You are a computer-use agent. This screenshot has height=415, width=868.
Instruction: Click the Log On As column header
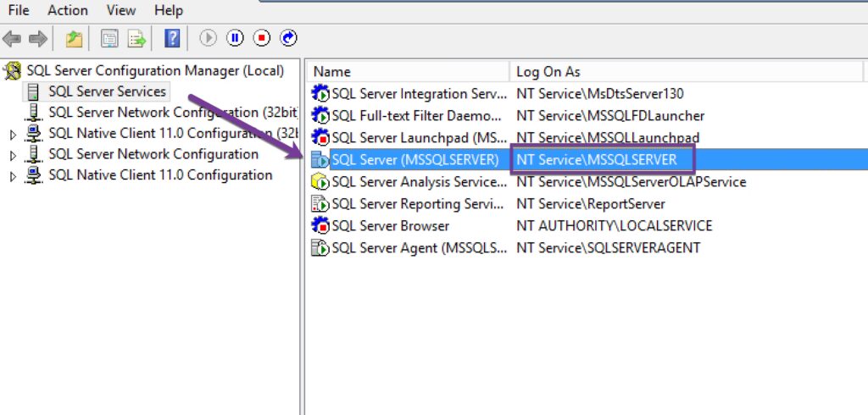click(548, 72)
